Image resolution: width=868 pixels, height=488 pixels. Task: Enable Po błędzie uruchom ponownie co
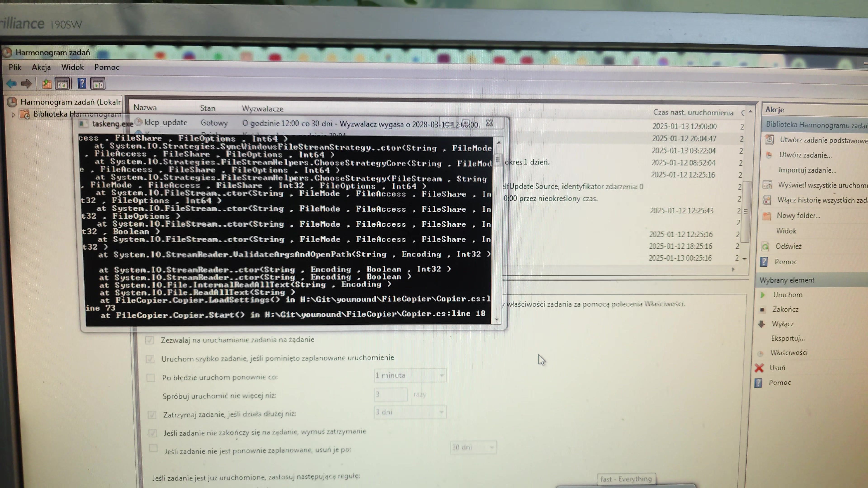pos(151,378)
